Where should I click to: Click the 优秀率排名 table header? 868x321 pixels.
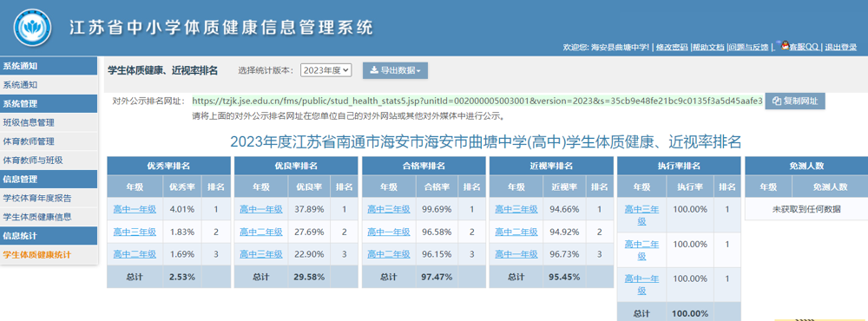click(168, 166)
